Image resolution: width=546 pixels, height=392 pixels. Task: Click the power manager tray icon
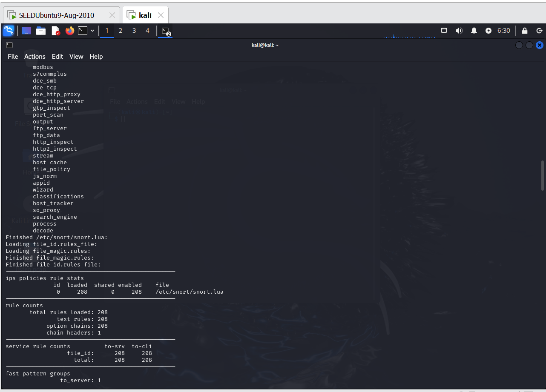coord(489,31)
